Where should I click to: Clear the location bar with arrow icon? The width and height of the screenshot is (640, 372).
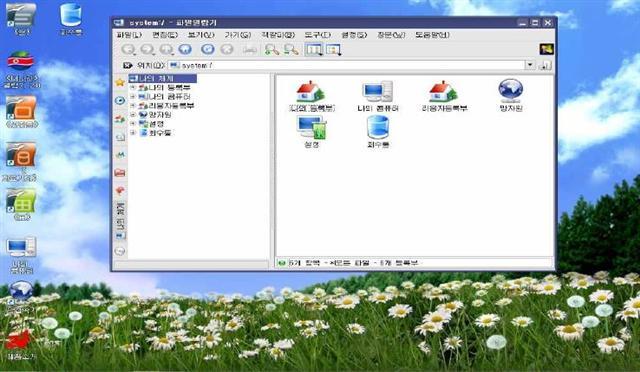click(x=128, y=65)
